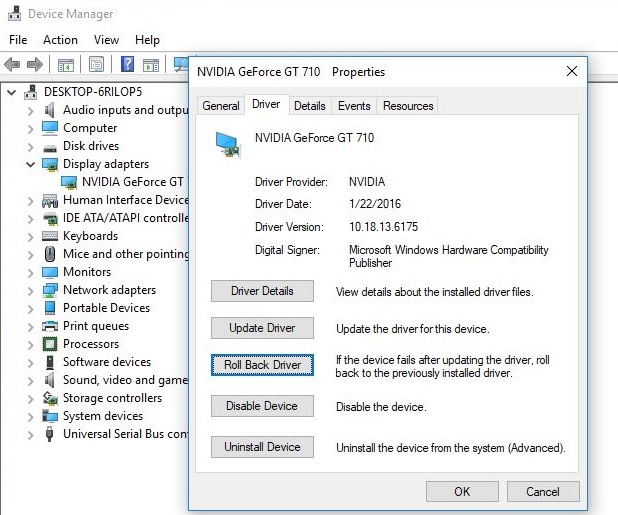Screen dimensions: 618x515
Task: Click the Monitors category icon
Action: pos(50,272)
